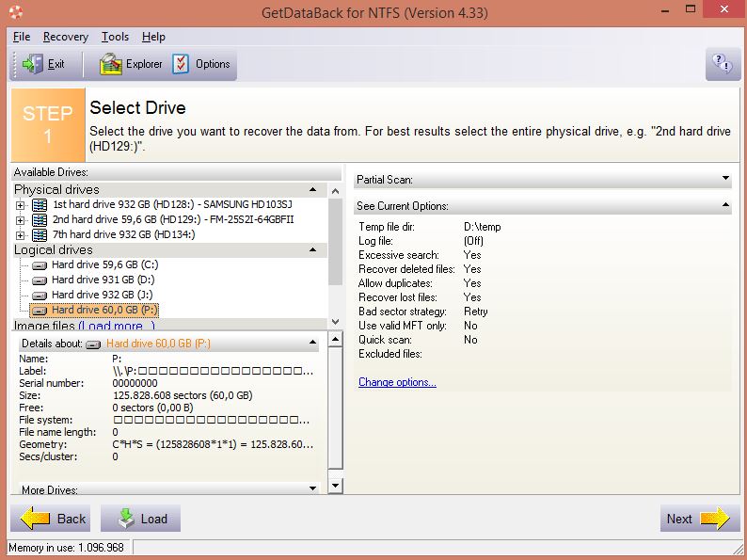Collapse the Logical drives section
Screen dimensions: 747x560
(312, 249)
